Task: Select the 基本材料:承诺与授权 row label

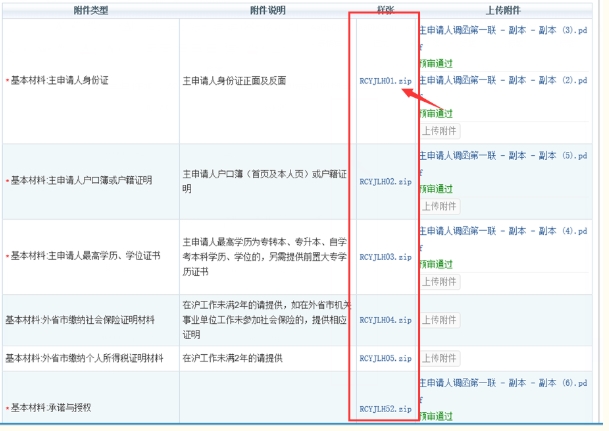Action: [x=58, y=408]
